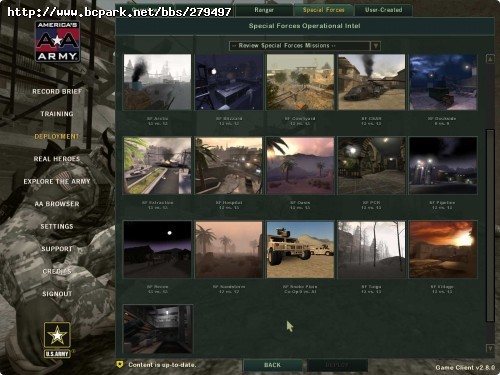Click the 'Special Forces Operational Intel' header
This screenshot has width=500, height=375.
pyautogui.click(x=304, y=26)
